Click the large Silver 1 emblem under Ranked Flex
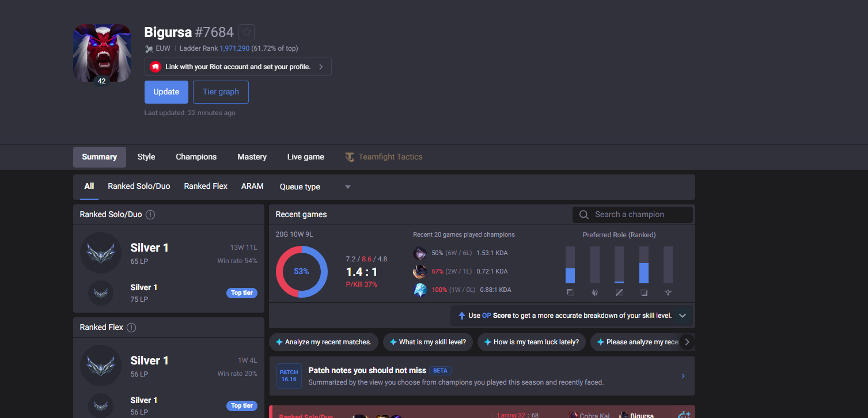The width and height of the screenshot is (868, 418). pyautogui.click(x=101, y=366)
